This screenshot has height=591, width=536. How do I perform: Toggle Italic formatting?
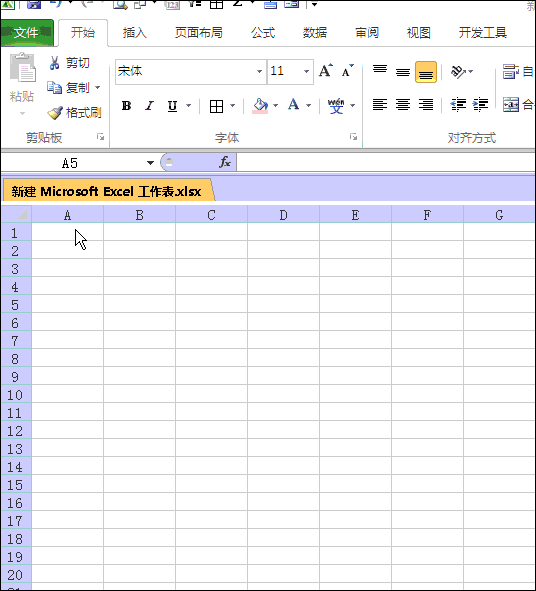[150, 106]
